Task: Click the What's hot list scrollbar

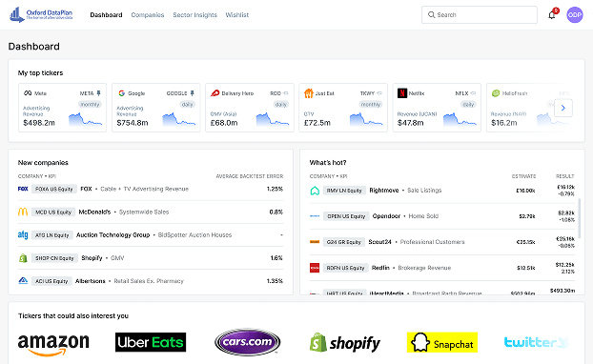Action: coord(580,218)
